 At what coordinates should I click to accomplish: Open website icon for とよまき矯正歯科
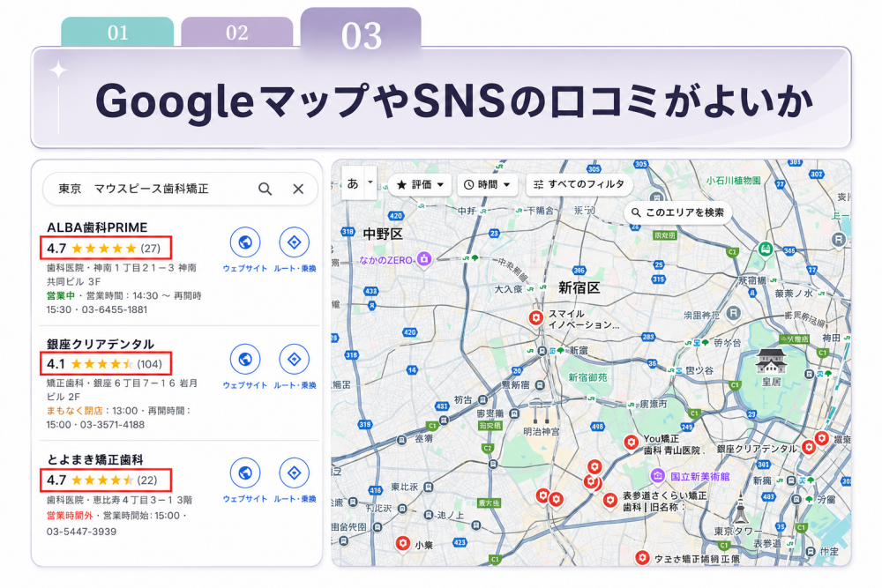(244, 473)
